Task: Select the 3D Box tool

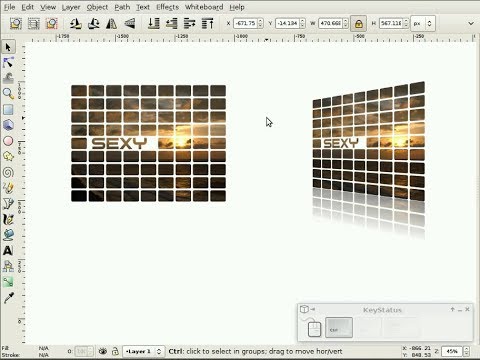Action: pos(8,125)
